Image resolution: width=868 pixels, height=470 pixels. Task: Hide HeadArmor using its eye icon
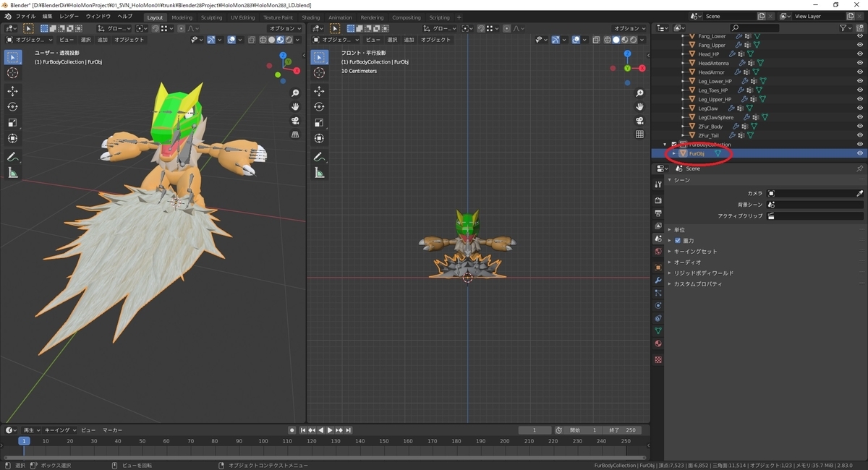(860, 72)
